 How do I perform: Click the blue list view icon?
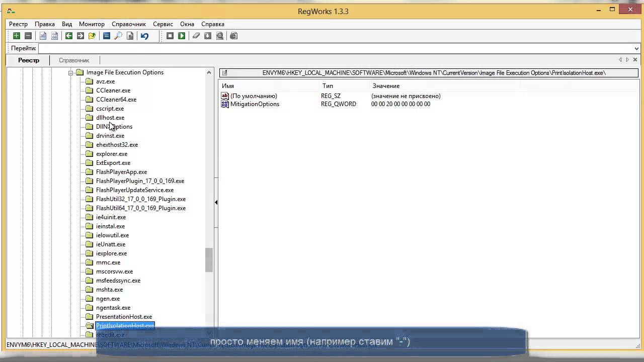pyautogui.click(x=107, y=36)
